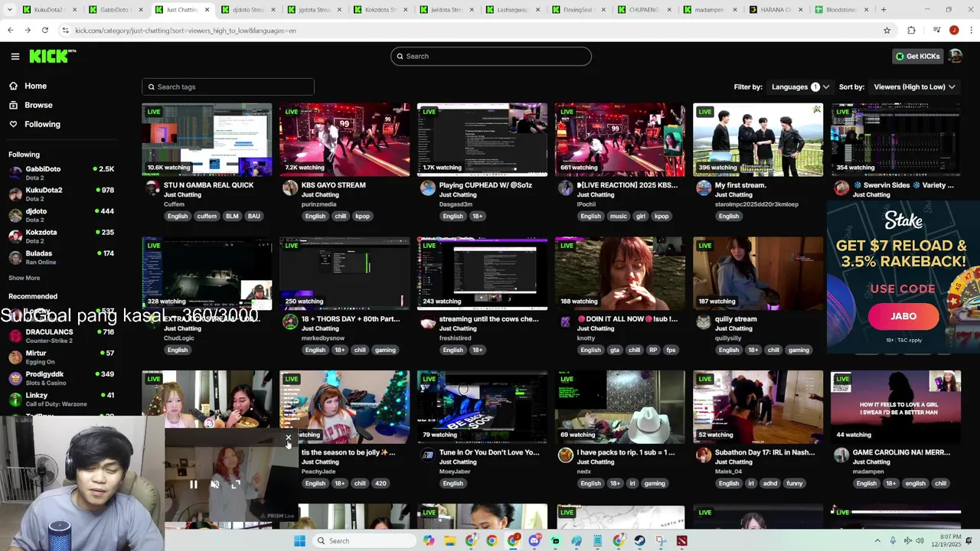Open Kokzdota channel in sidebar
This screenshot has height=551, width=980.
coord(61,236)
